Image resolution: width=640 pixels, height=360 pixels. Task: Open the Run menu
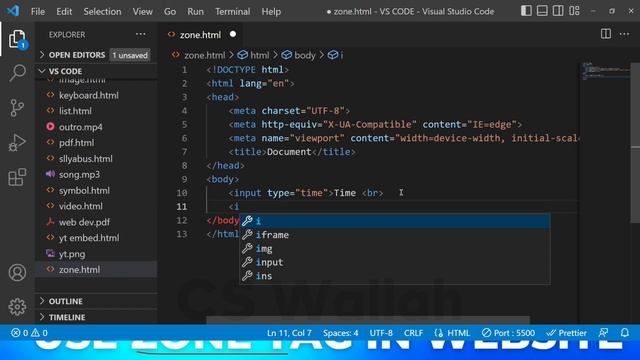[x=196, y=11]
